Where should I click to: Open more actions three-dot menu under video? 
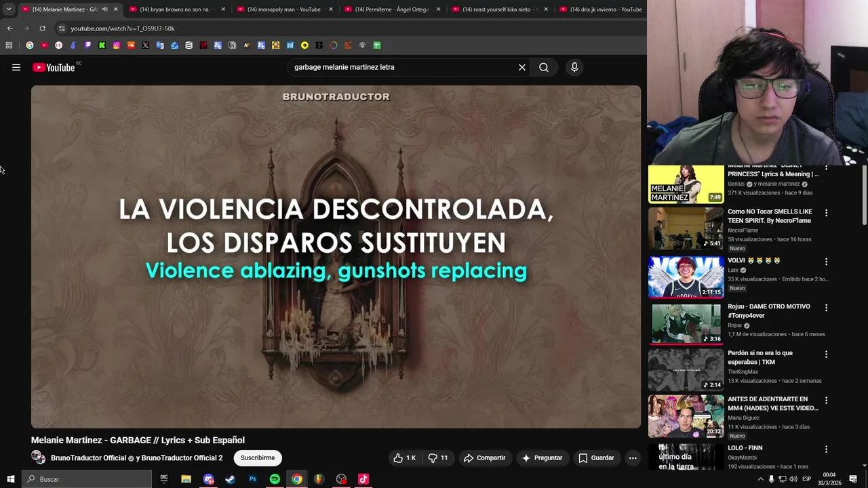tap(633, 458)
